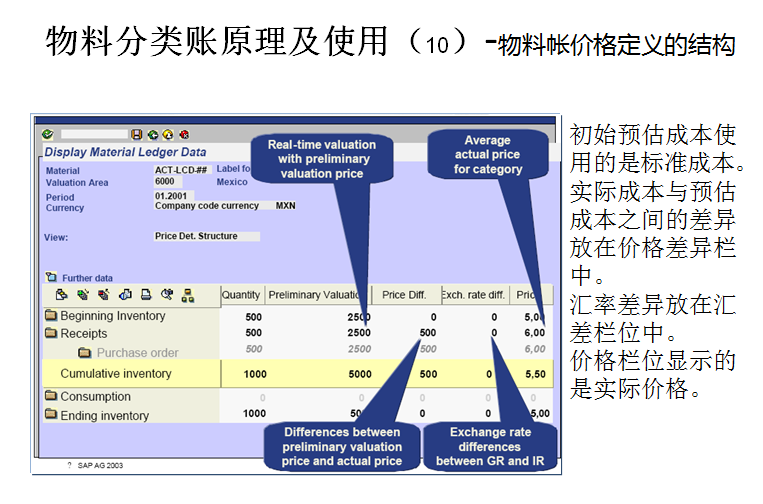This screenshot has height=504, width=763.
Task: Click the Print icon in tree toolbar
Action: [146, 295]
